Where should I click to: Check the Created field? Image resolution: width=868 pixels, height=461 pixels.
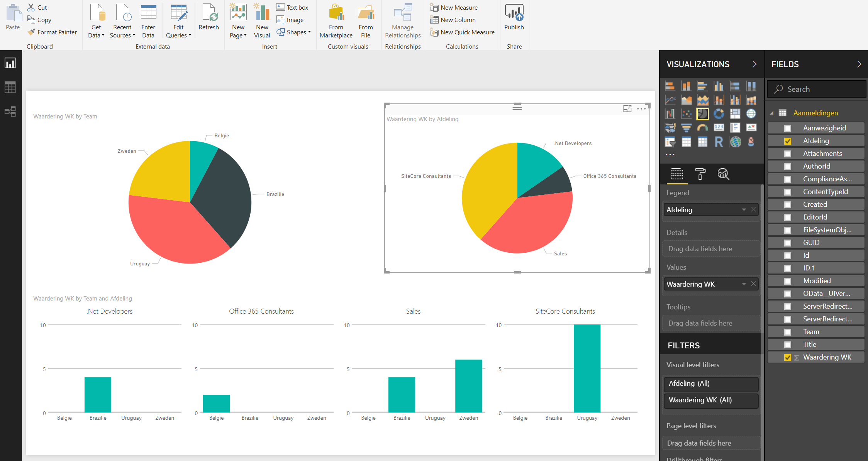tap(788, 204)
